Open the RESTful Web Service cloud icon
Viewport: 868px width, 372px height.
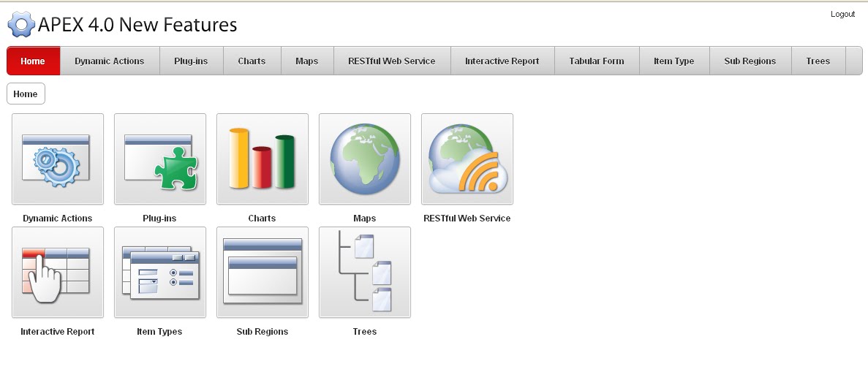467,159
